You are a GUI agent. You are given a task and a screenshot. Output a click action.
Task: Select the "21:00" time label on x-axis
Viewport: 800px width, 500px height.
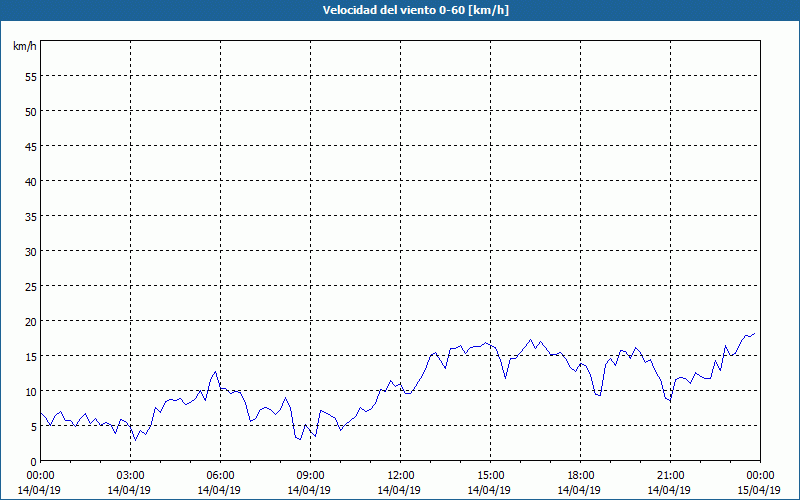670,476
